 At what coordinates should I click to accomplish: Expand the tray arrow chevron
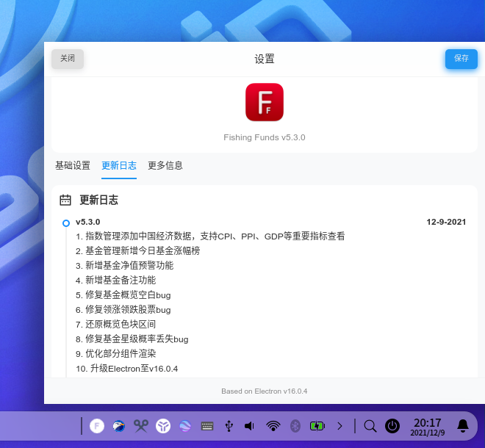point(339,425)
